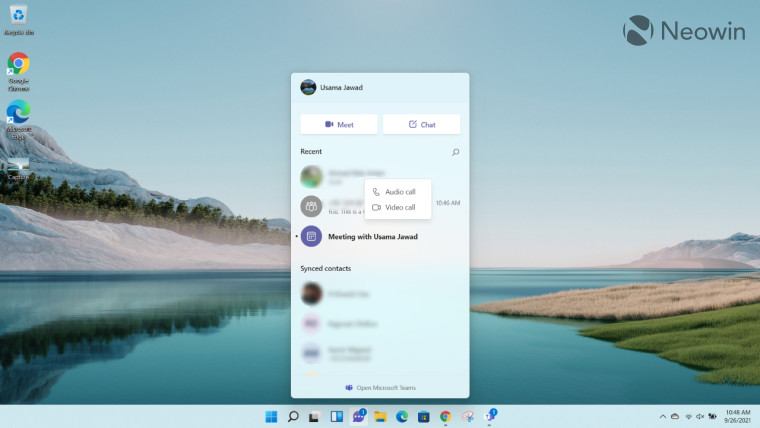Click the OneDrive cloud tray icon
The width and height of the screenshot is (760, 428).
(675, 416)
